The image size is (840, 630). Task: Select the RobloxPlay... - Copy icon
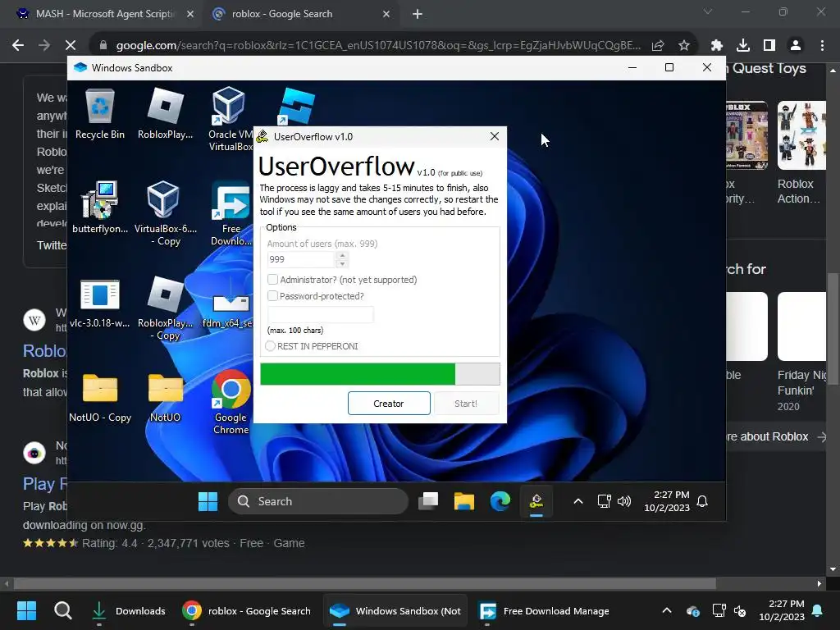pyautogui.click(x=165, y=308)
